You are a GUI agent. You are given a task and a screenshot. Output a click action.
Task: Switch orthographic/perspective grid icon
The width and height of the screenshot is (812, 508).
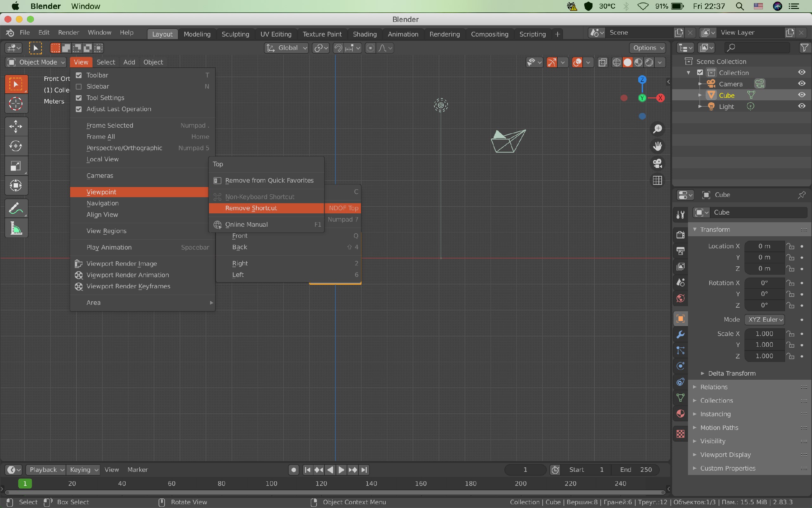(657, 180)
